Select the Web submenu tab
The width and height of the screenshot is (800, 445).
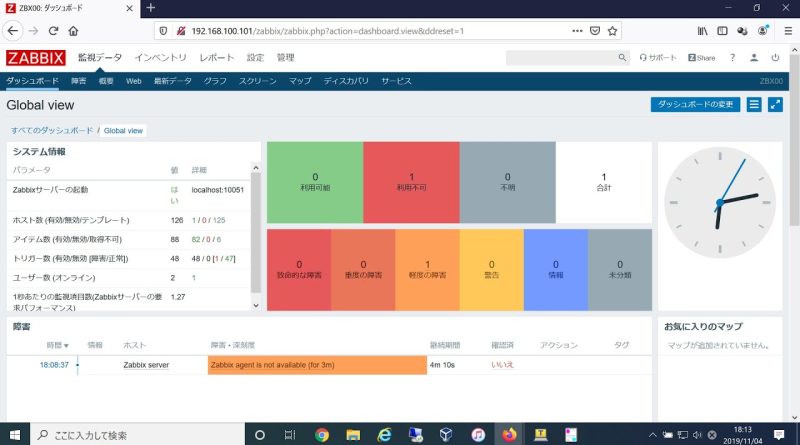point(134,81)
